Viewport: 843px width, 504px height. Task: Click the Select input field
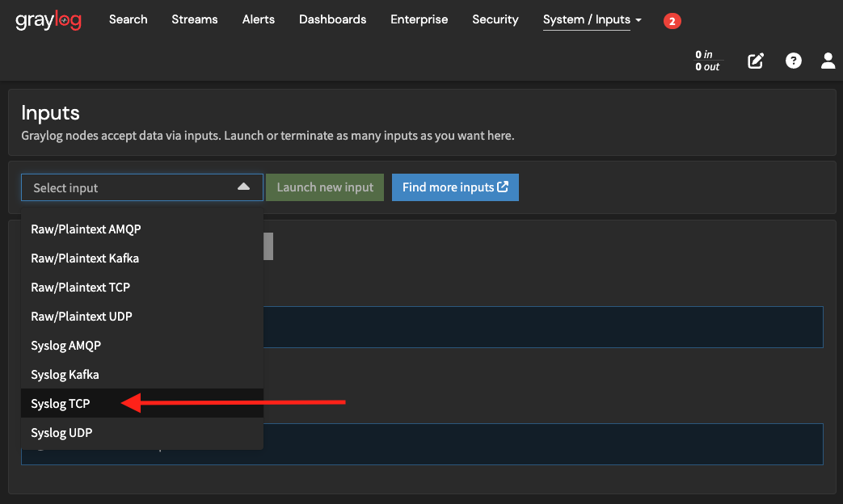(142, 187)
